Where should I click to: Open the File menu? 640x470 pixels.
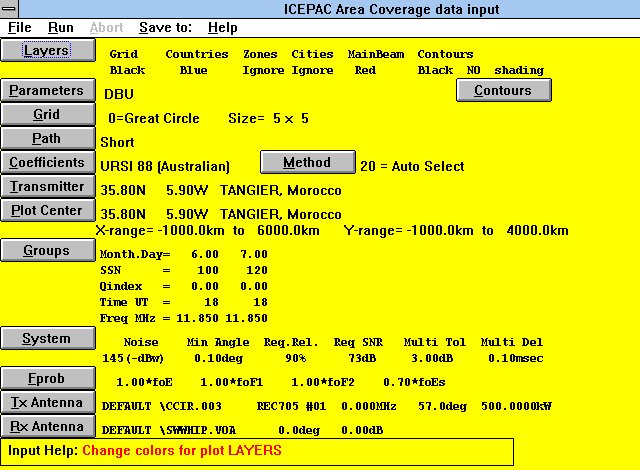pyautogui.click(x=20, y=28)
